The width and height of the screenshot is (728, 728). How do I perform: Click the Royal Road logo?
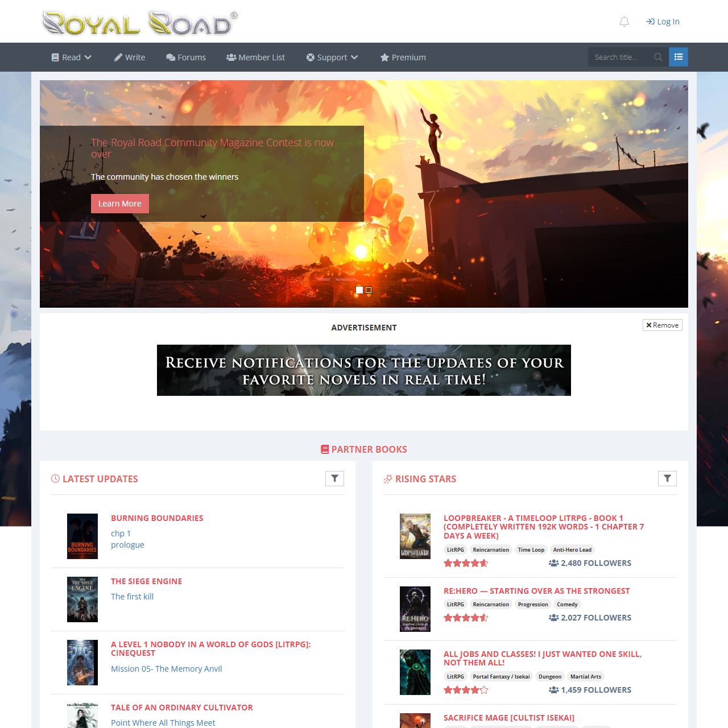pyautogui.click(x=140, y=23)
